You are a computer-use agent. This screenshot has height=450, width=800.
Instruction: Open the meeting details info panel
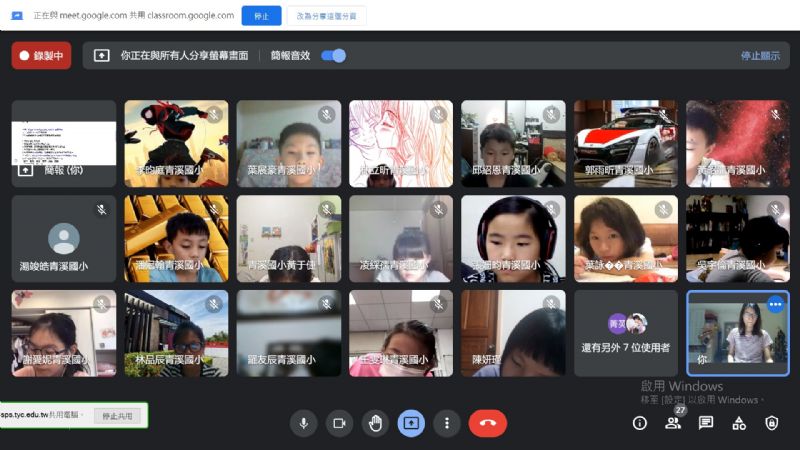[640, 423]
